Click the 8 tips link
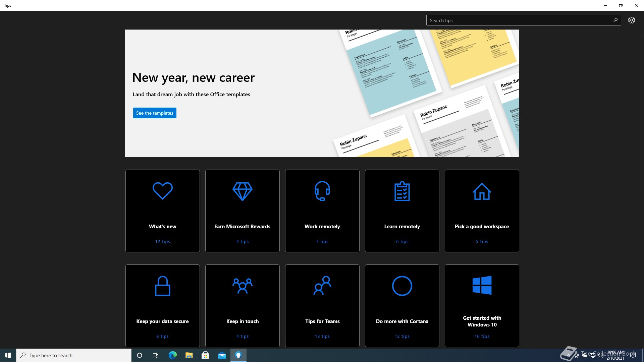 tap(163, 337)
